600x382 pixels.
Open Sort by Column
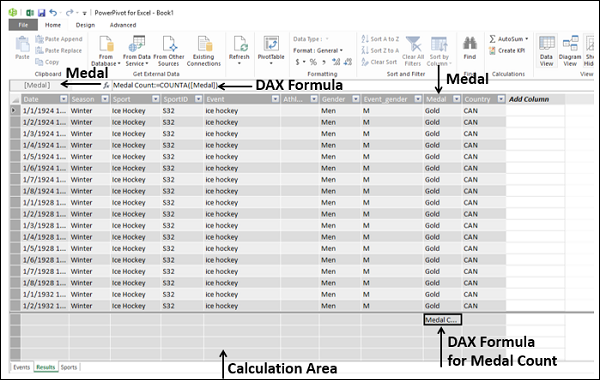(x=439, y=51)
